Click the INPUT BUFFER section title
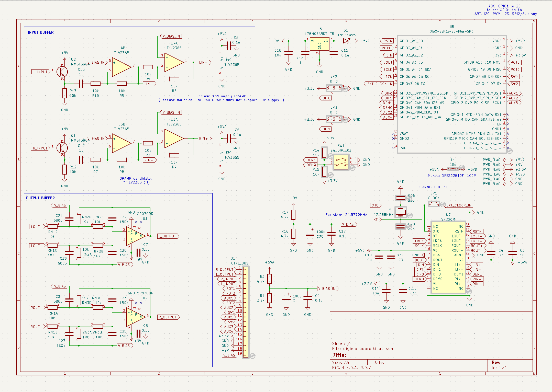This screenshot has height=392, width=552. tap(41, 32)
